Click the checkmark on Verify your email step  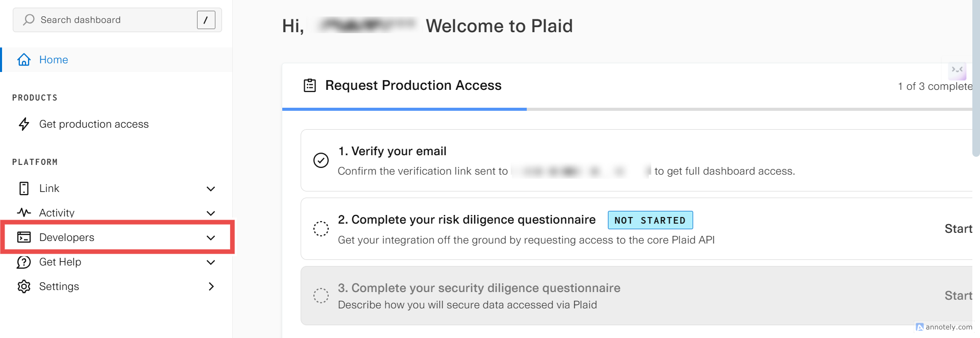[x=321, y=160]
